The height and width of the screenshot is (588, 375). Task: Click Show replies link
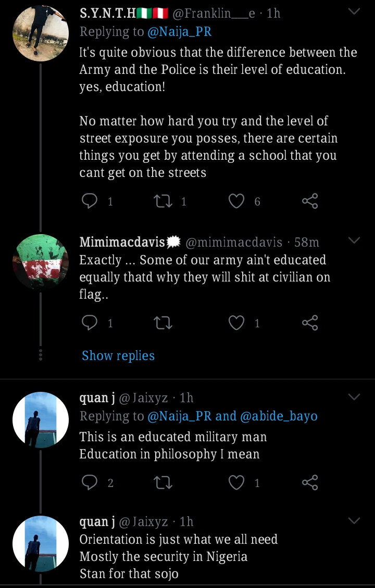[x=118, y=356]
